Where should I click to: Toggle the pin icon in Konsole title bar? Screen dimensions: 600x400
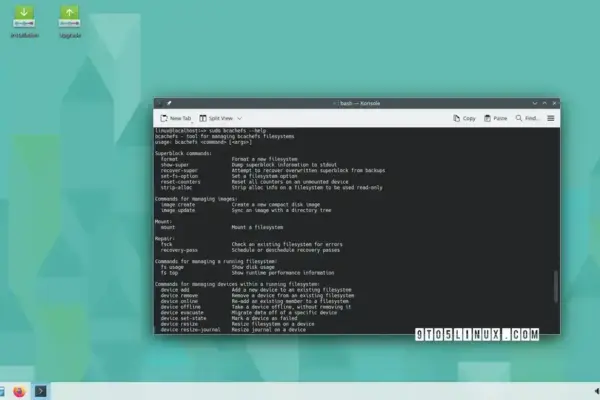click(169, 103)
